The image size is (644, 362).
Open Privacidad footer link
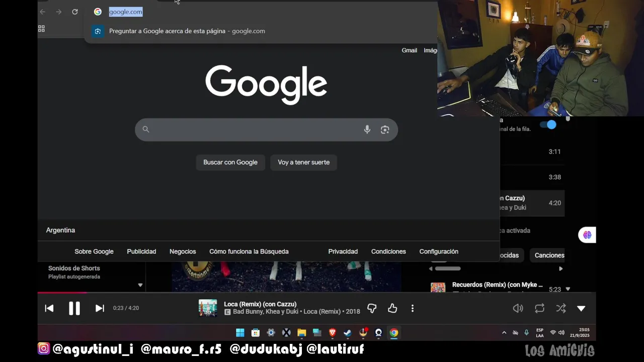(343, 251)
